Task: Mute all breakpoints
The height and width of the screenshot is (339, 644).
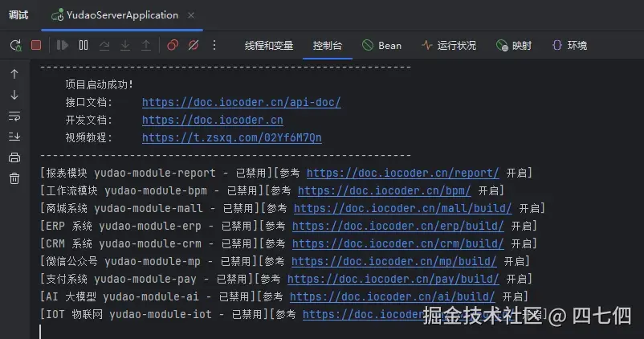Action: 194,45
